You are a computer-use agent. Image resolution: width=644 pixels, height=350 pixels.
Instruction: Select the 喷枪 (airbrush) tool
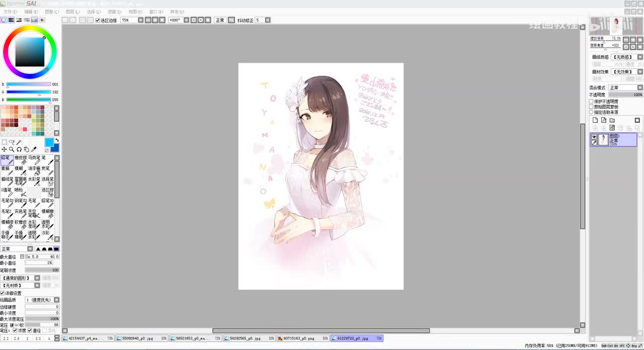pyautogui.click(x=21, y=192)
